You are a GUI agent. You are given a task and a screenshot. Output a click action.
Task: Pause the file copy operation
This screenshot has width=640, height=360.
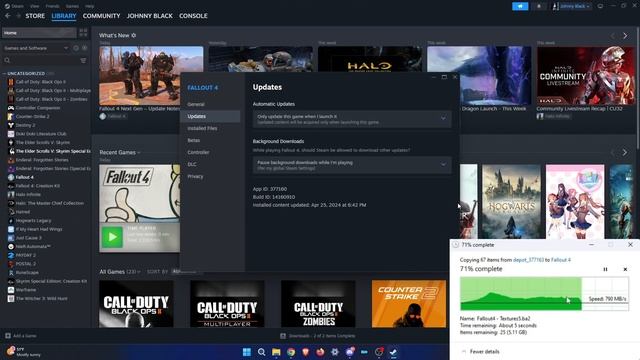click(605, 269)
